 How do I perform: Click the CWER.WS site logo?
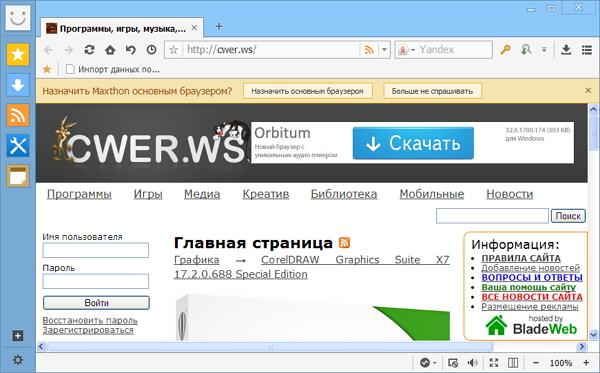(x=150, y=142)
